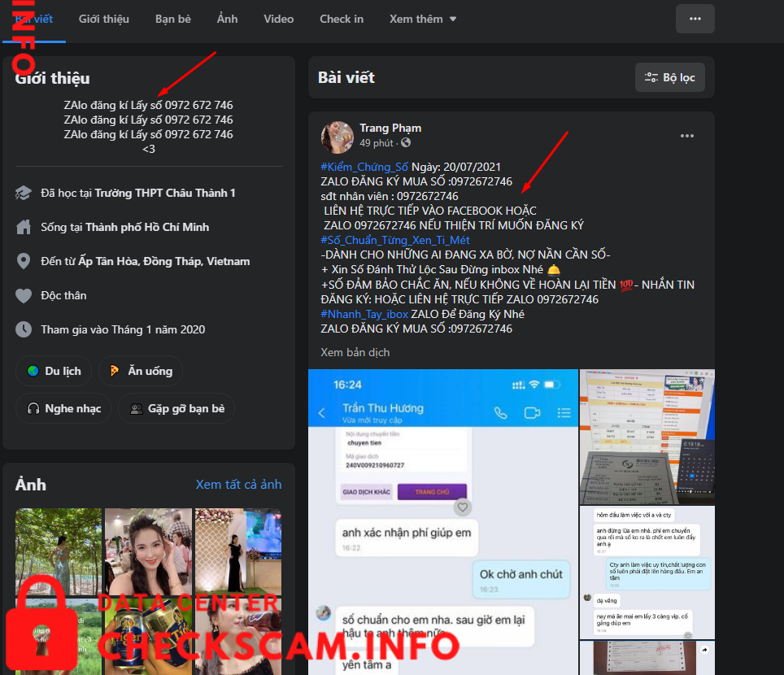Click the 49 phút post timestamp
Image resolution: width=784 pixels, height=675 pixels.
click(376, 143)
